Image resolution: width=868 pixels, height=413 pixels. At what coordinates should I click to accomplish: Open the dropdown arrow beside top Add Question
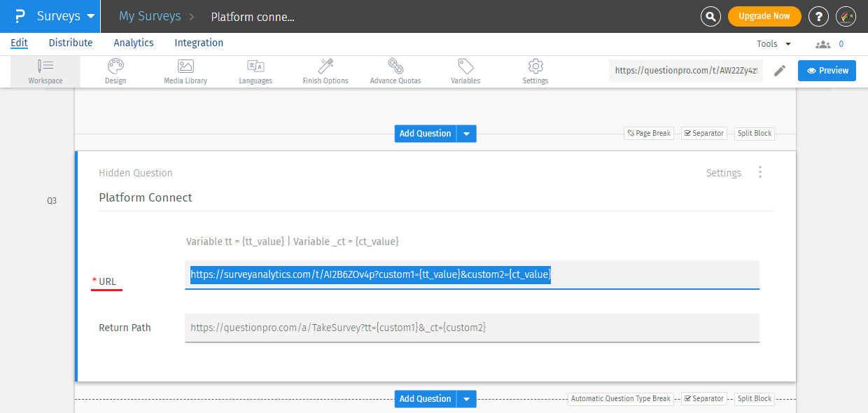click(x=467, y=134)
